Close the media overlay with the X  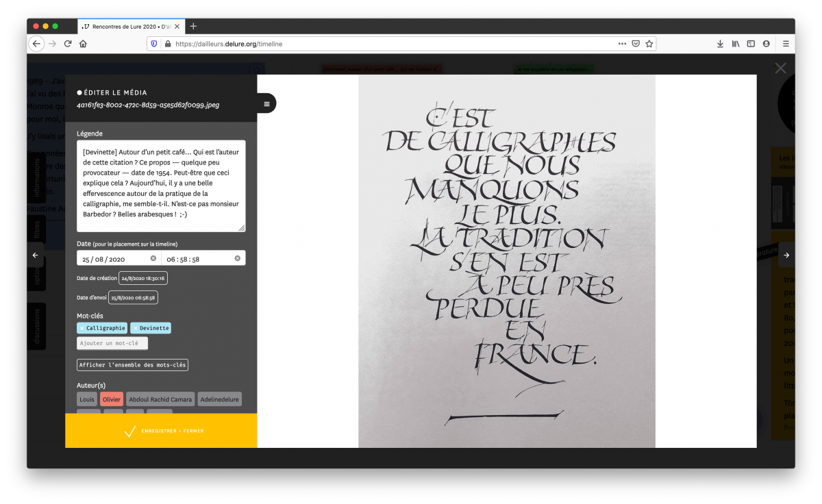point(780,68)
